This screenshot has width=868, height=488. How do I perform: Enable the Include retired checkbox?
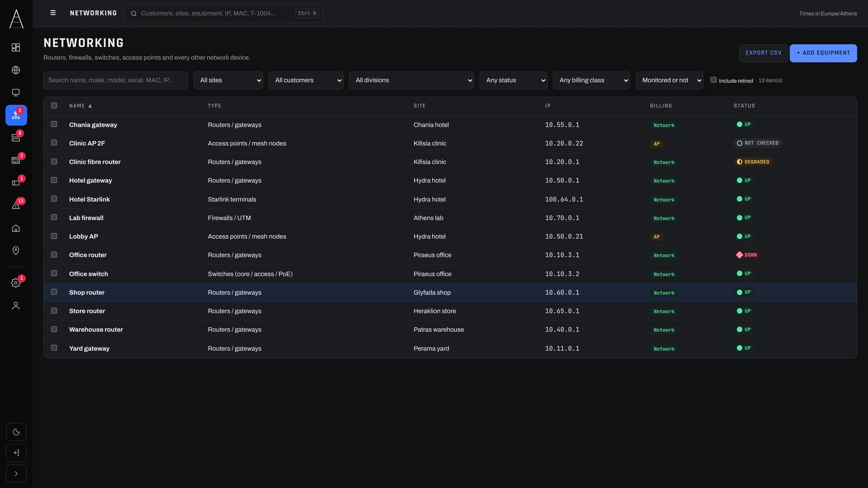pyautogui.click(x=714, y=80)
